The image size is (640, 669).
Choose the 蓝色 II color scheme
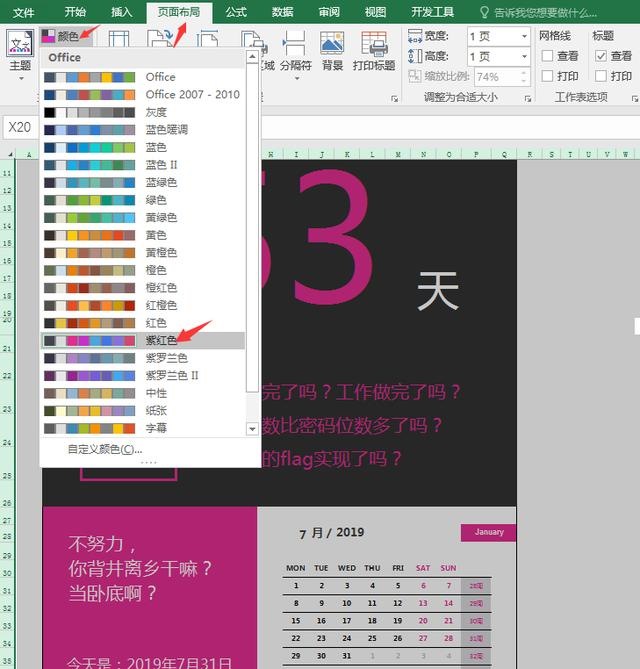point(143,165)
